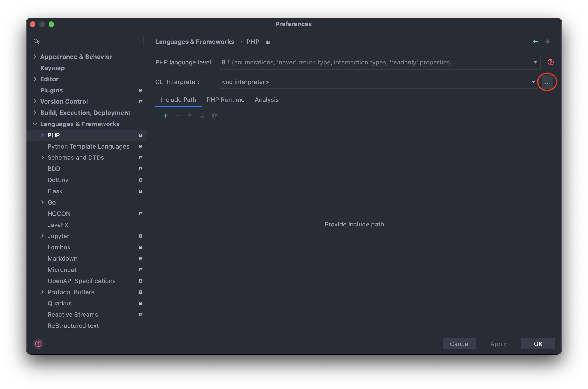Click the move path up arrow icon

click(x=189, y=116)
